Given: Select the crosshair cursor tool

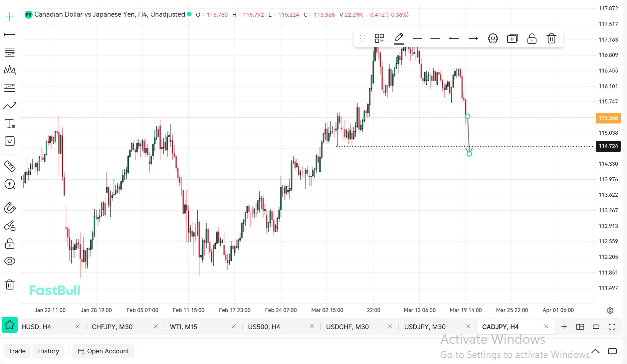Looking at the screenshot, I should pyautogui.click(x=10, y=17).
